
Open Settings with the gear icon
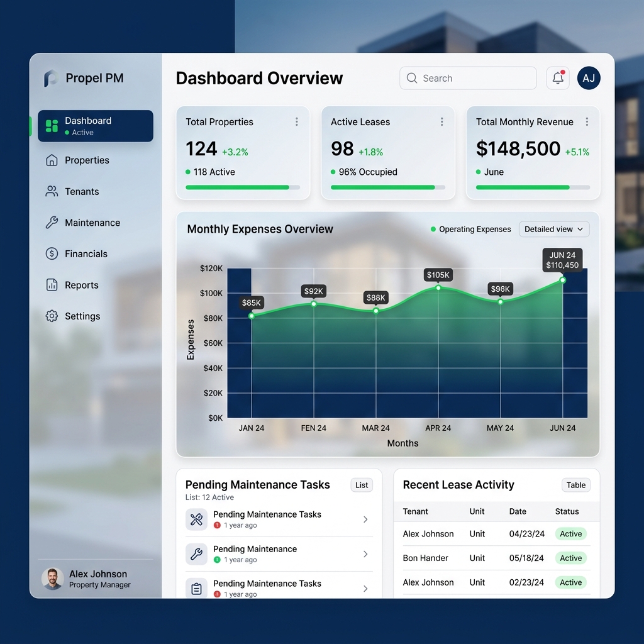52,316
